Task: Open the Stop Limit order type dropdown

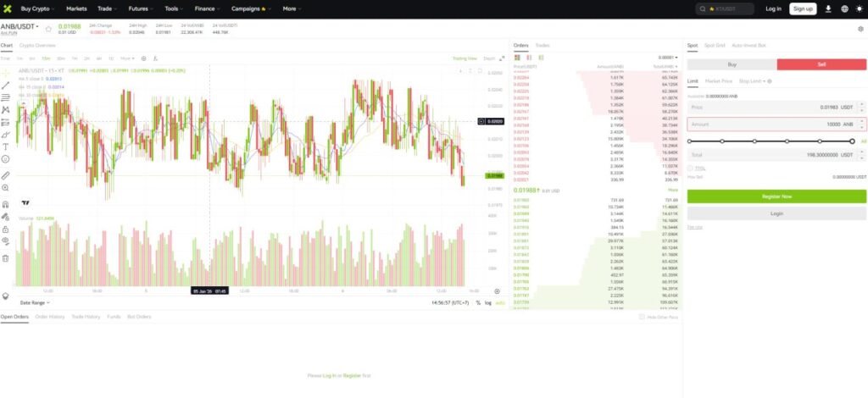Action: pos(752,81)
